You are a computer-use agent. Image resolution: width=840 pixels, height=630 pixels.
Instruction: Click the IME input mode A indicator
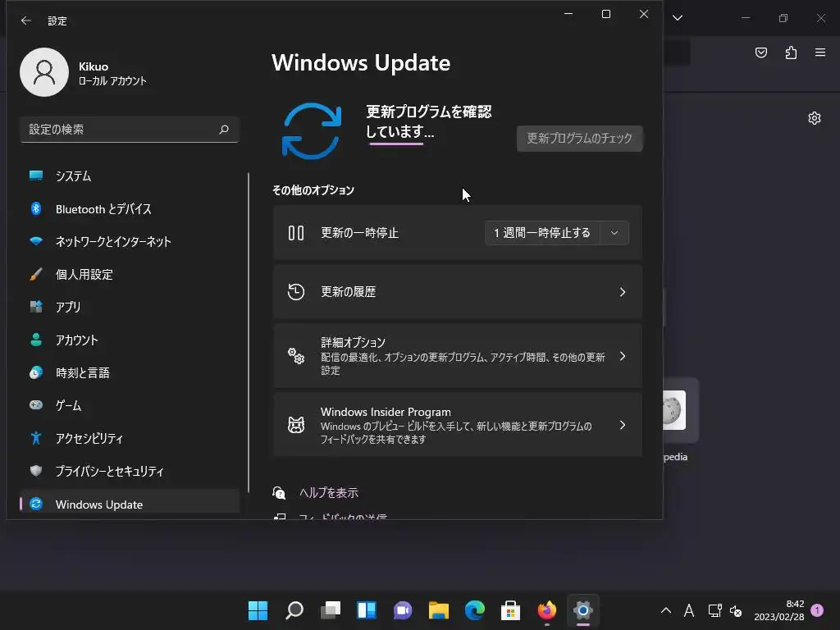(x=689, y=610)
